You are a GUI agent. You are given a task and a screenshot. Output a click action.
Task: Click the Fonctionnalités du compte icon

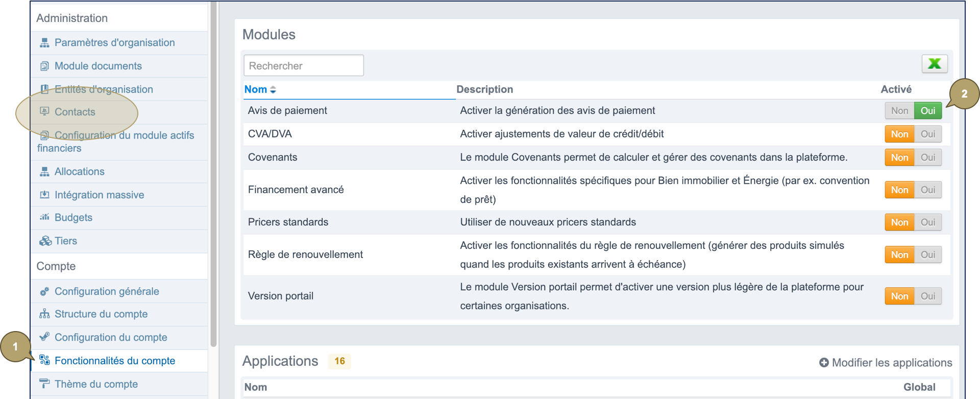pyautogui.click(x=44, y=360)
